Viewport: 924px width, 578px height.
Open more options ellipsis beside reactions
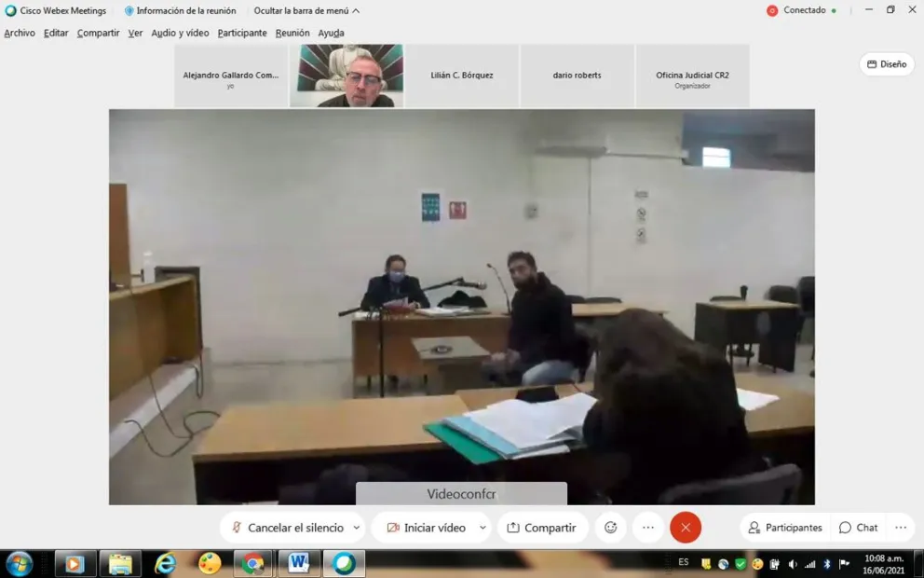coord(648,528)
